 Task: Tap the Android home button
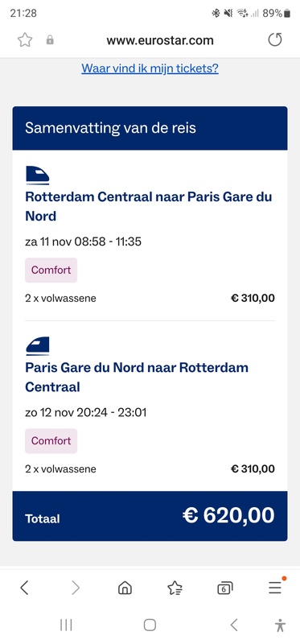tap(150, 625)
